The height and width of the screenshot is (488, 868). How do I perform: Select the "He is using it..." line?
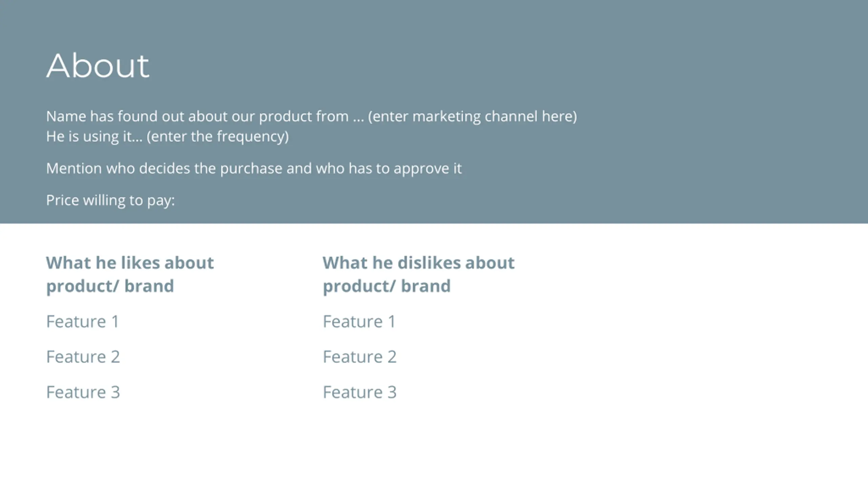(167, 137)
